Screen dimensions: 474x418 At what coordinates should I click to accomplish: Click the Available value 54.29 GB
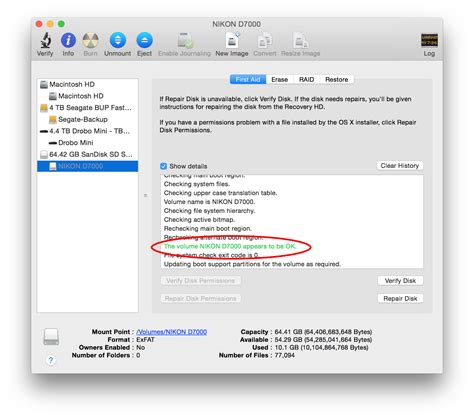click(323, 340)
